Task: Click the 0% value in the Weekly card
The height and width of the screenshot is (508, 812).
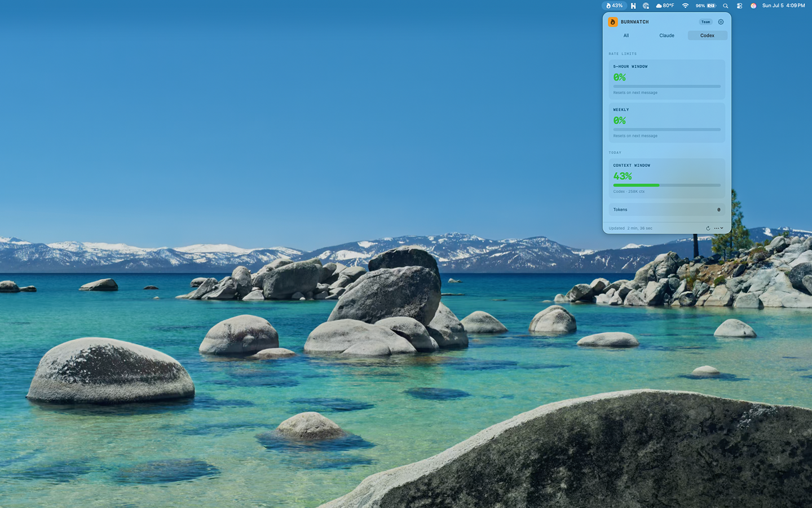Action: (620, 120)
